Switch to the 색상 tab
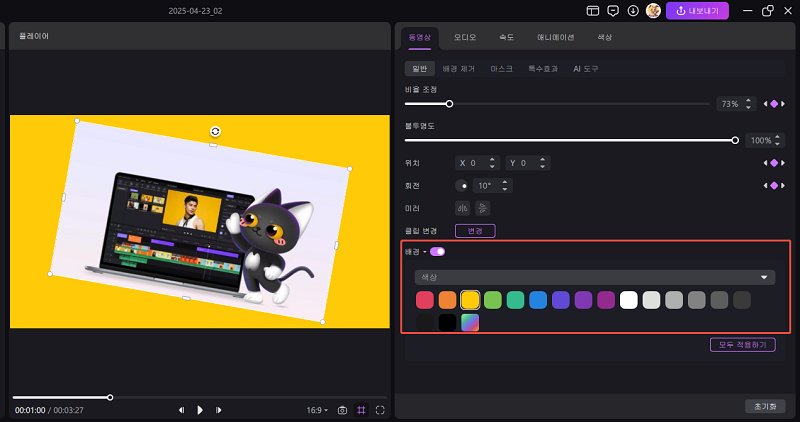The width and height of the screenshot is (800, 422). pos(605,37)
